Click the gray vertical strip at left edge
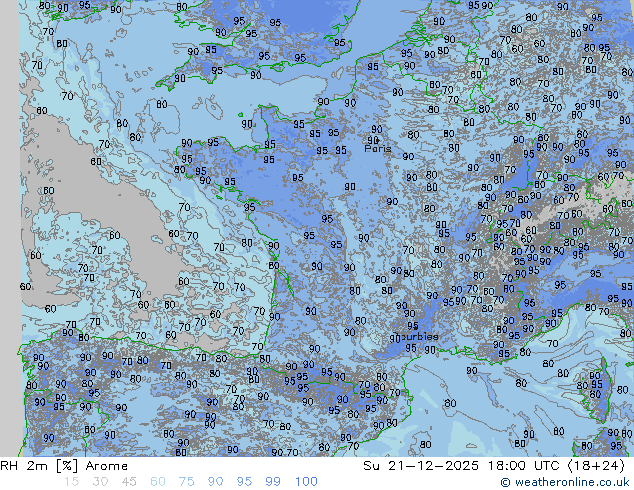The image size is (634, 490). (9, 200)
